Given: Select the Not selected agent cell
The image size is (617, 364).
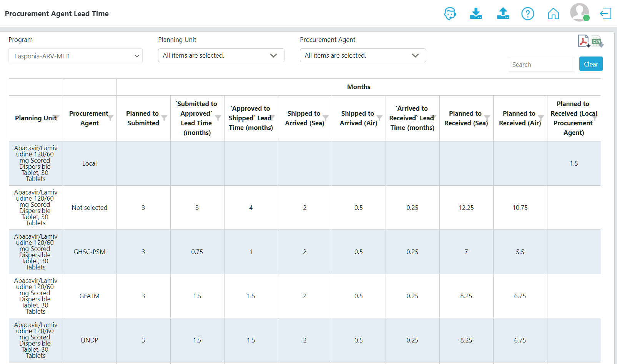Looking at the screenshot, I should click(x=90, y=208).
